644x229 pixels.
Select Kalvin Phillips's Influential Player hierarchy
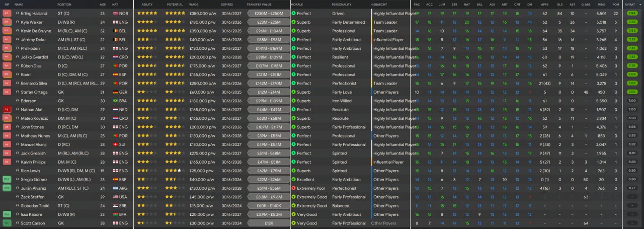[x=388, y=162]
